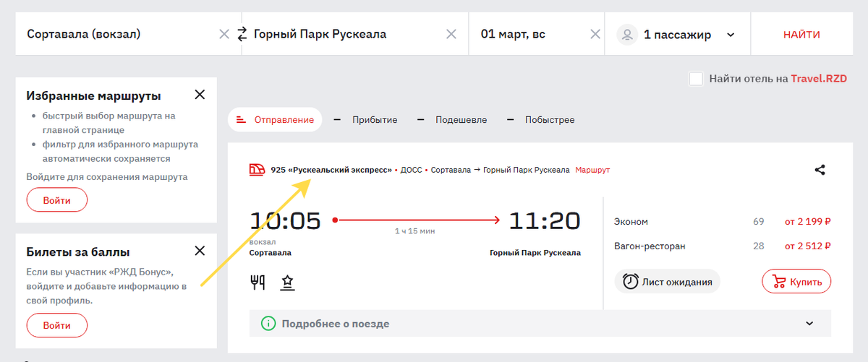Viewport: 868px width, 362px height.
Task: Click train name 925 Рускеальский экспресс
Action: [x=331, y=170]
